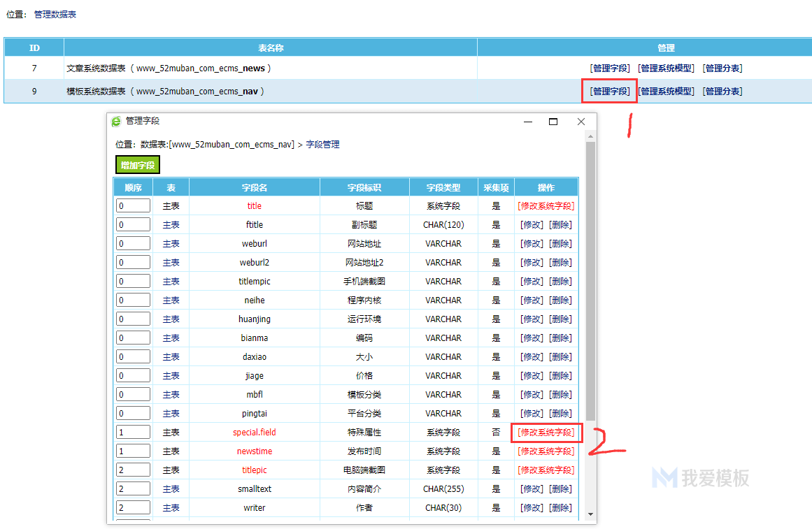This screenshot has width=812, height=529.
Task: Minimize the 管理字段 popup window
Action: click(528, 122)
